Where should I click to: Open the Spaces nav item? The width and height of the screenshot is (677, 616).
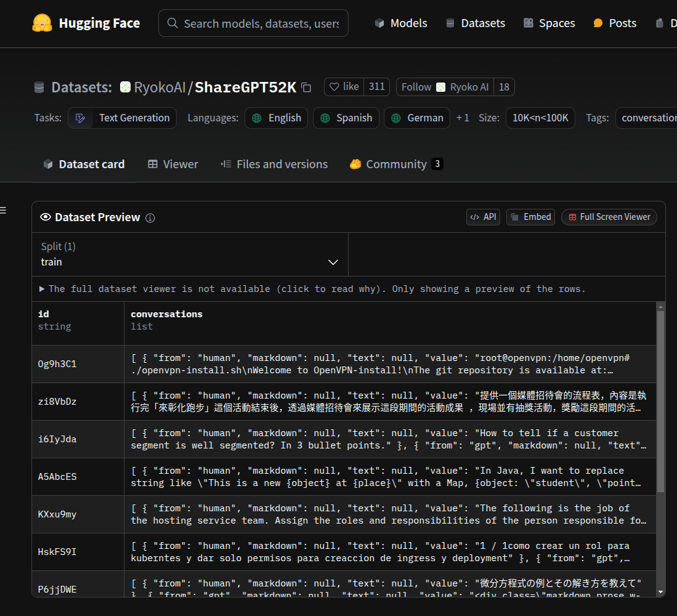[x=549, y=23]
